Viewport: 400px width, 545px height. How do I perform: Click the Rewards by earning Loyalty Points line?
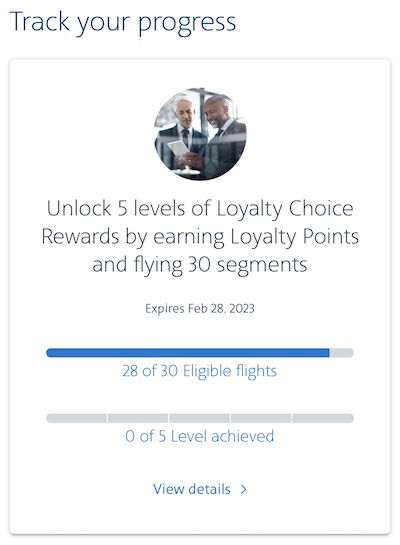coord(200,237)
